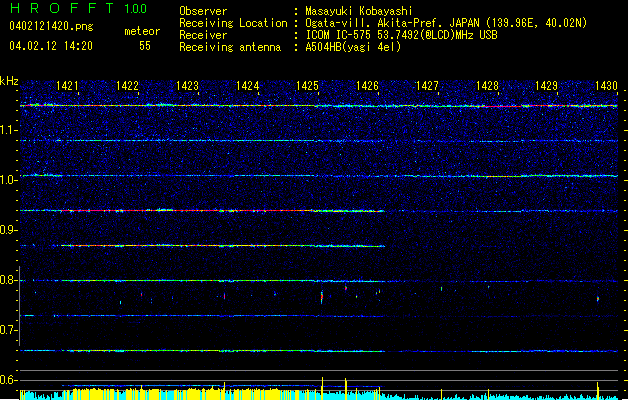
Task: Click the HROFFT program title
Action: point(54,9)
